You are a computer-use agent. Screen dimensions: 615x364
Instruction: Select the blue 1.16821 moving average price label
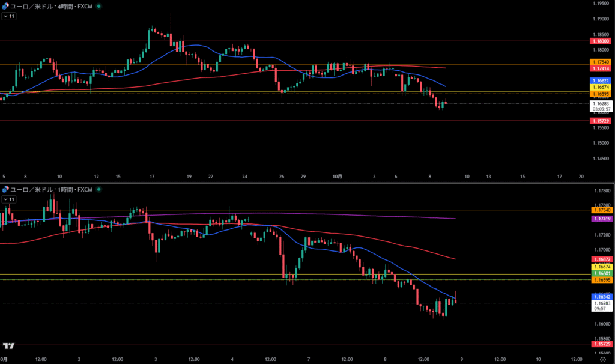[601, 80]
